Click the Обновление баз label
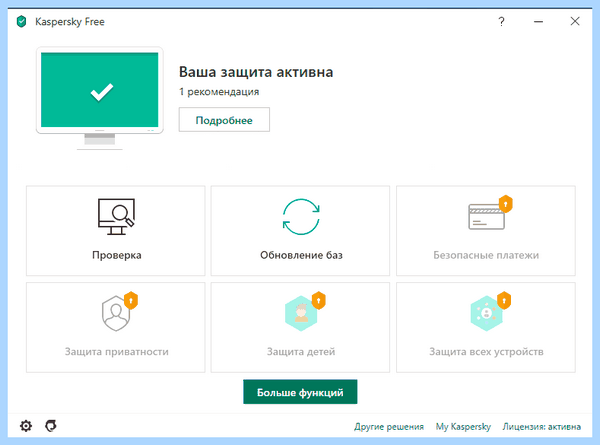 [x=301, y=255]
